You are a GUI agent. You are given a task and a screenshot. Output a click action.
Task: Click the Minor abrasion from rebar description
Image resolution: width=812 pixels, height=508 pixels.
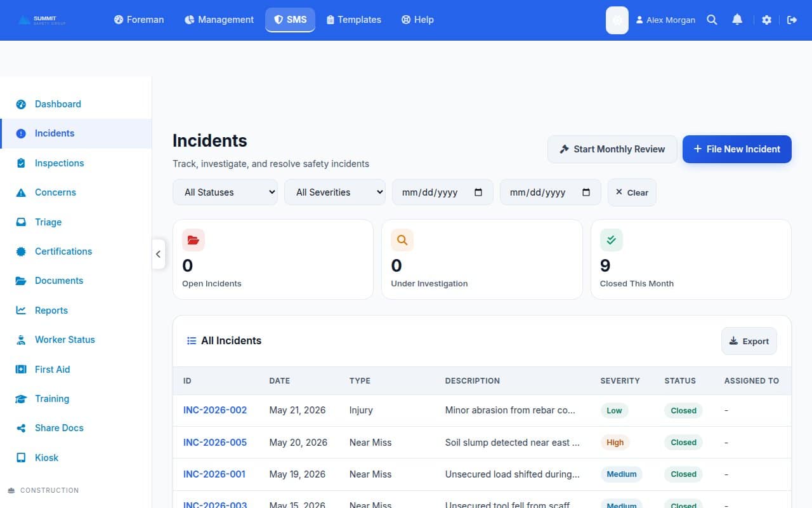(510, 410)
